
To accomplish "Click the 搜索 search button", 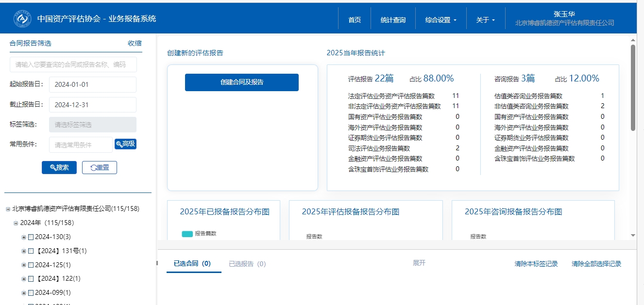I will coord(59,167).
